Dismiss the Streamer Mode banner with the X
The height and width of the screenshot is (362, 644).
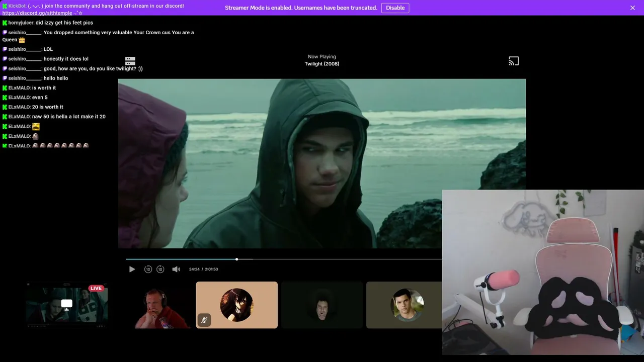click(632, 8)
